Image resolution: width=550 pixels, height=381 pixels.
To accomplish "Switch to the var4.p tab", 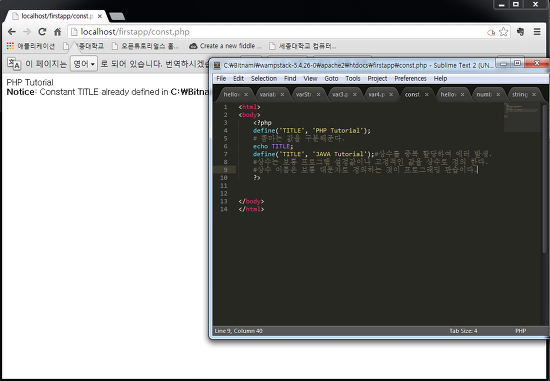I will [x=376, y=94].
